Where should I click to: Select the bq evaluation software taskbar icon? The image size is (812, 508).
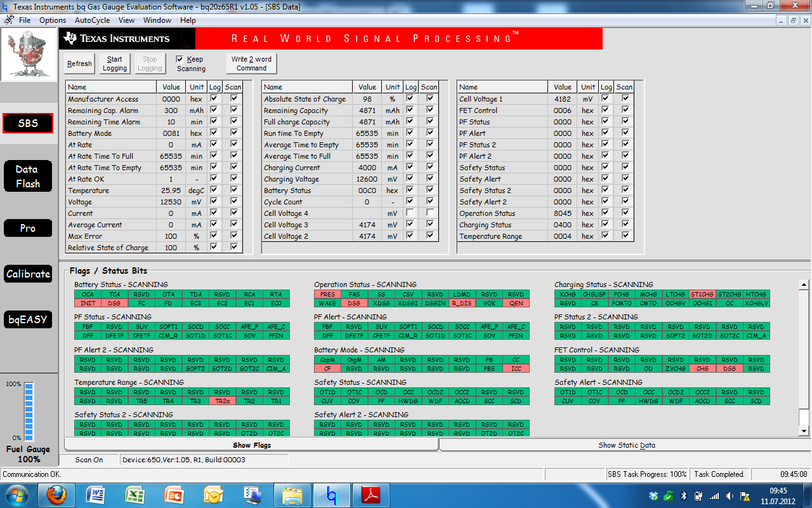[331, 495]
